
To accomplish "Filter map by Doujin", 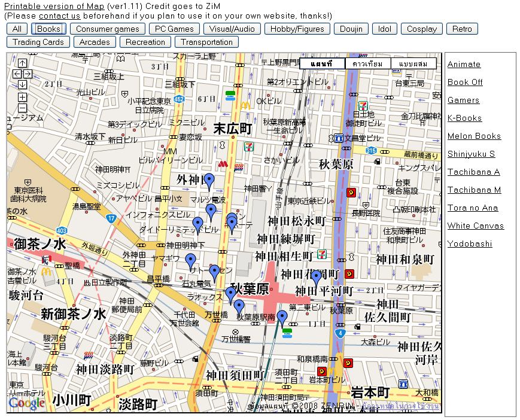I will tap(351, 29).
